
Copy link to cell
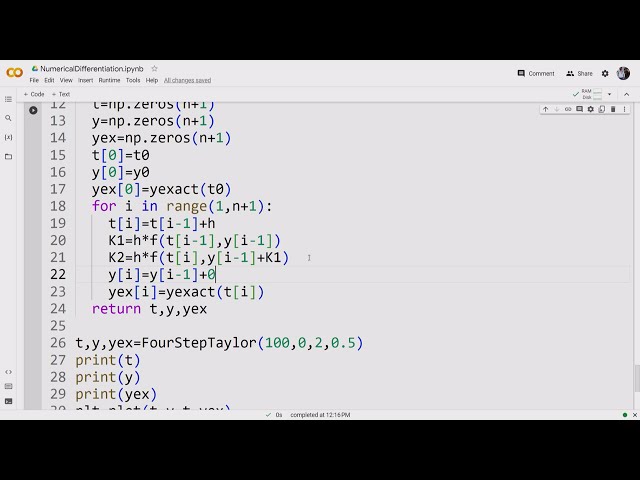coord(568,109)
